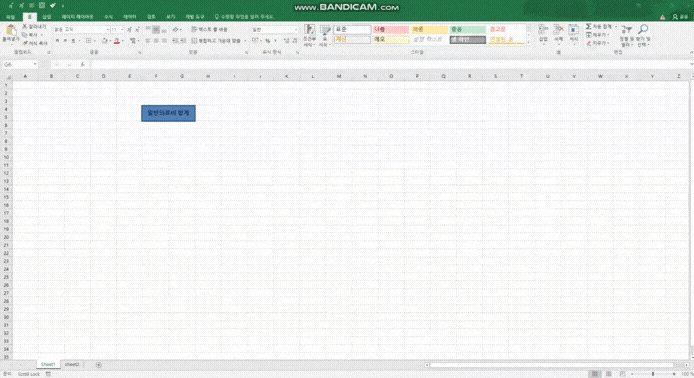
Task: Toggle Italic formatting
Action: point(65,41)
